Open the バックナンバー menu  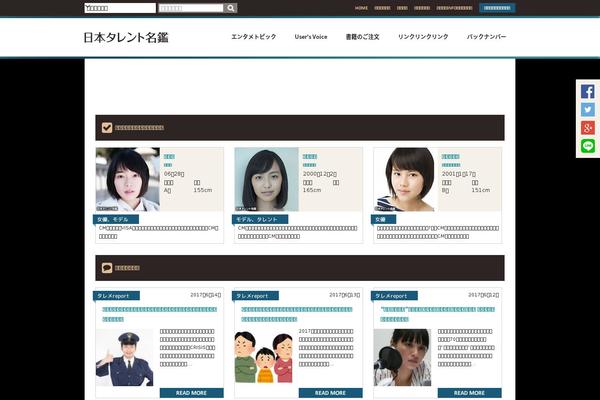tap(486, 37)
